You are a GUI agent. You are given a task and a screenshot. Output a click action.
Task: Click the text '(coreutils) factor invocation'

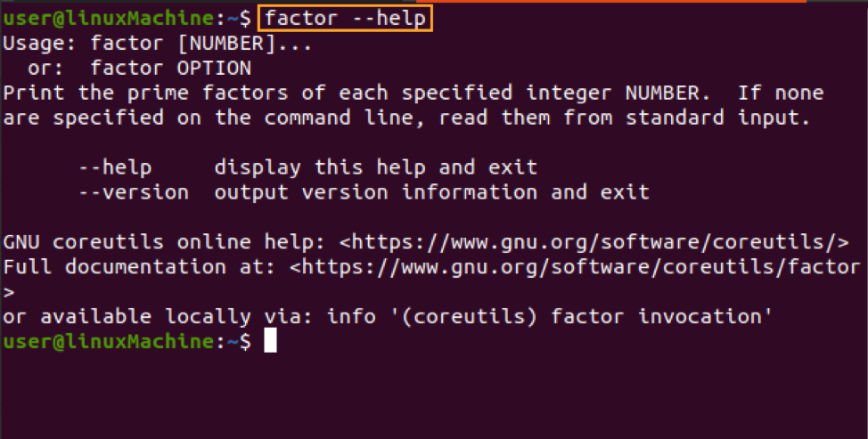pyautogui.click(x=581, y=317)
